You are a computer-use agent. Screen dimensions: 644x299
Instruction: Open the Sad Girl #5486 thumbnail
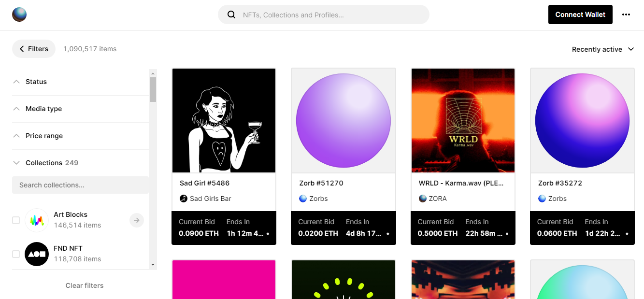tap(224, 120)
